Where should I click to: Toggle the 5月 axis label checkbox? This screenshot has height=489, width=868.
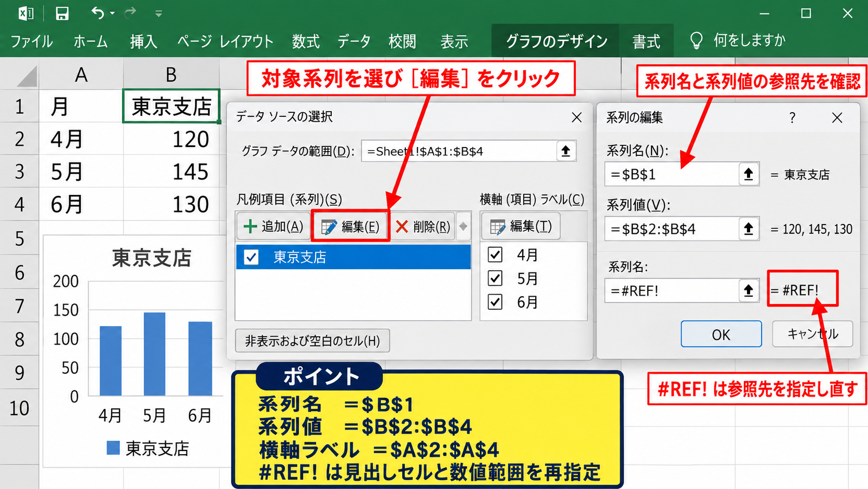click(x=495, y=279)
